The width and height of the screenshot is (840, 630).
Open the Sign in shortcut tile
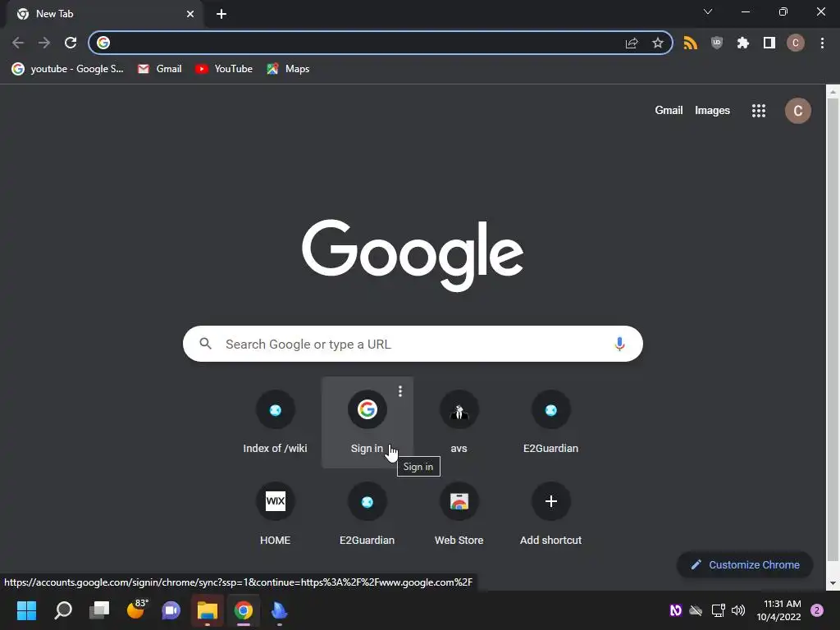coord(367,422)
